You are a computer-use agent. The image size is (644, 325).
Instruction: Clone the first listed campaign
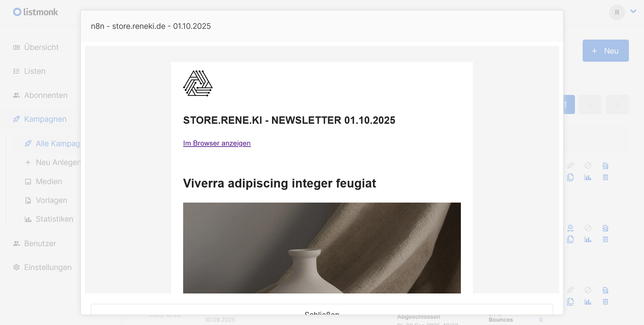pos(570,177)
